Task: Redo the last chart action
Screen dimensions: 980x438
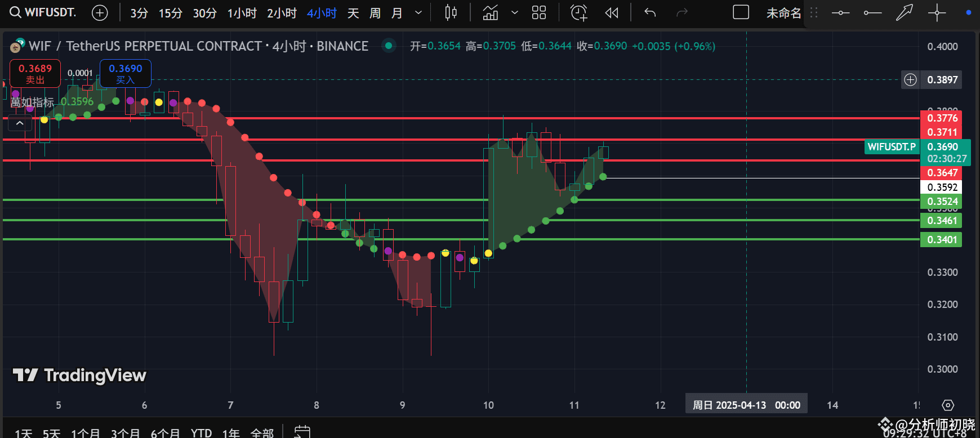Action: tap(682, 12)
